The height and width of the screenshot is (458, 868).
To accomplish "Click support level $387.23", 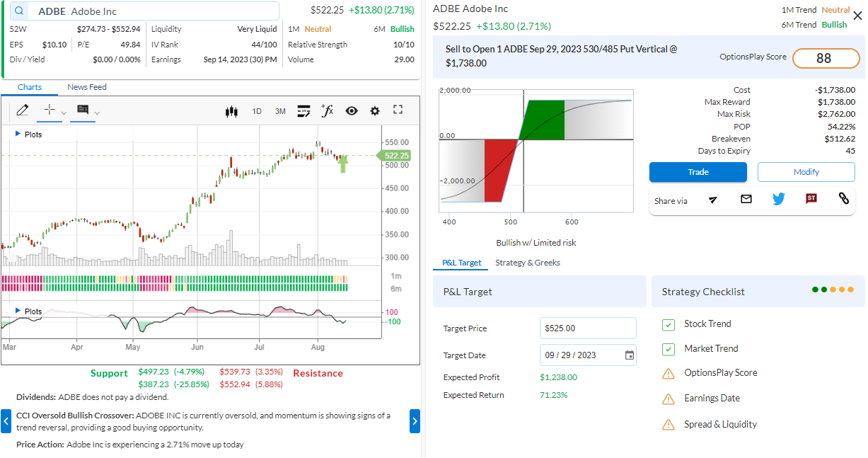I will click(154, 384).
